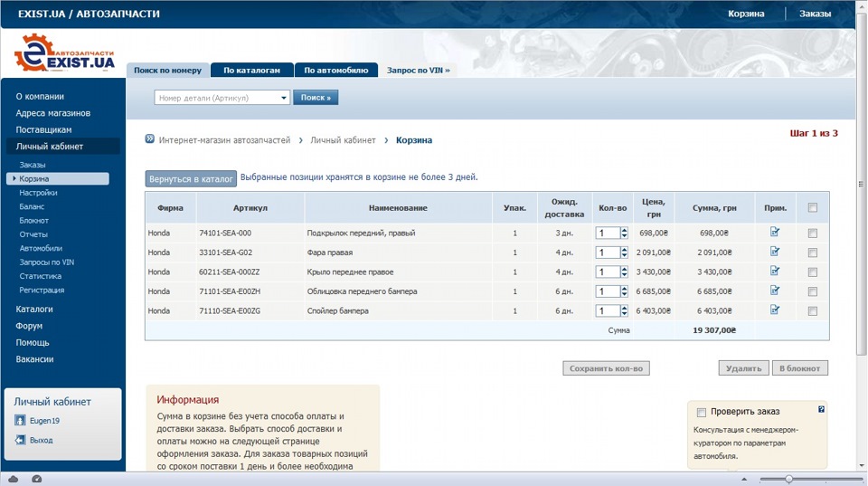Open the Запрос по VIN tab

[418, 71]
